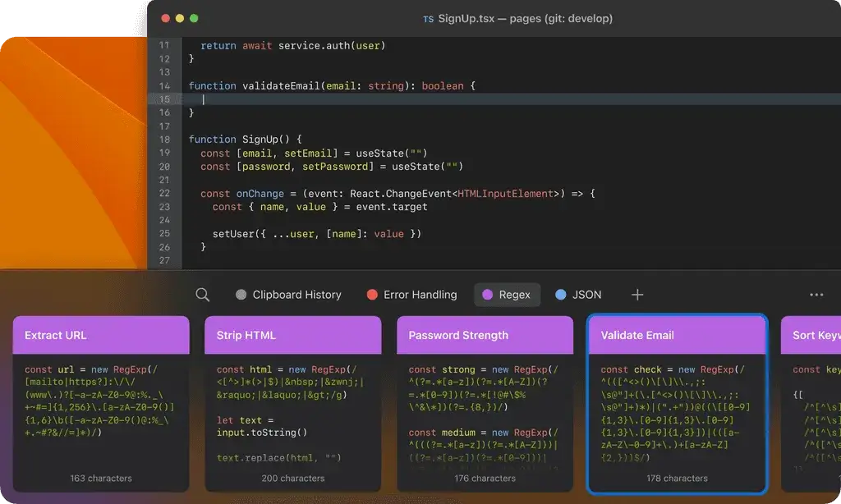The width and height of the screenshot is (841, 504).
Task: Select the partially visible Sort Keywords card
Action: [813, 402]
